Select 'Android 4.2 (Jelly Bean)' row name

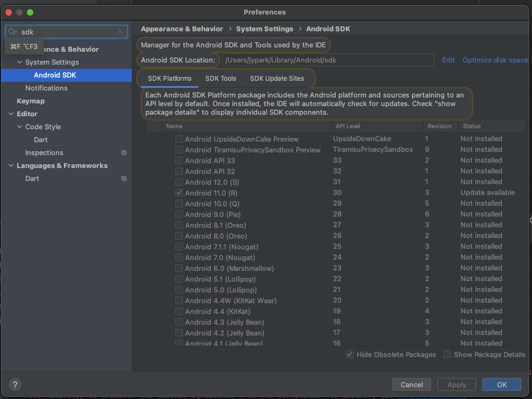[225, 333]
